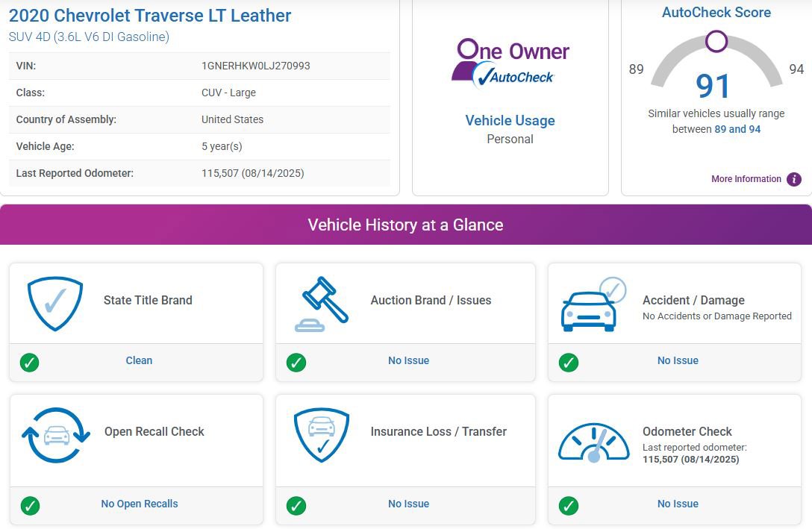Click the One Owner AutoCheck logo
The image size is (812, 529).
coord(510,62)
